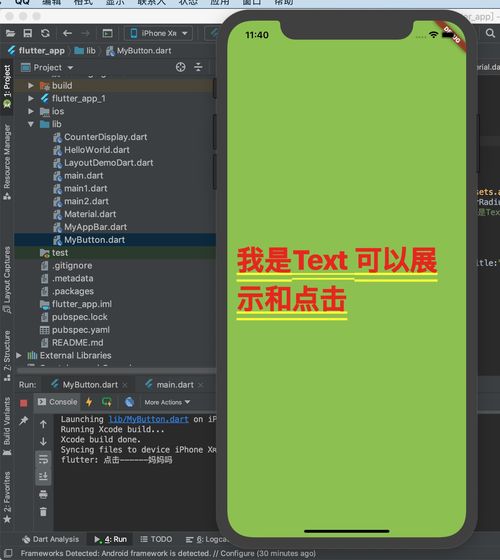This screenshot has width=500, height=560.
Task: Open the More Actions dropdown
Action: tap(167, 402)
